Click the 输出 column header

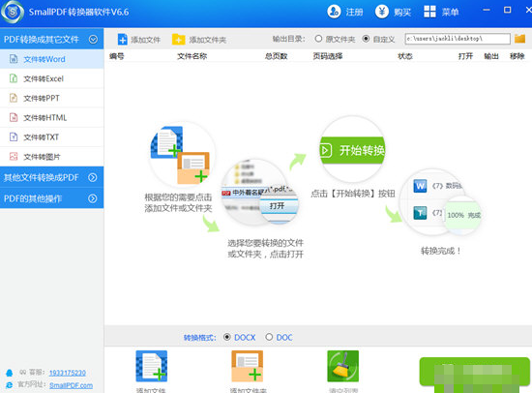tap(491, 56)
